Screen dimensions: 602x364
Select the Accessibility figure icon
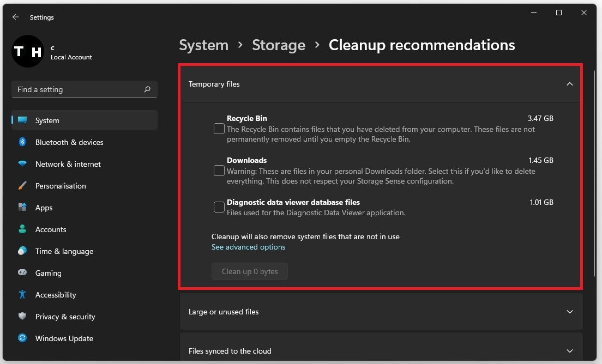click(22, 295)
